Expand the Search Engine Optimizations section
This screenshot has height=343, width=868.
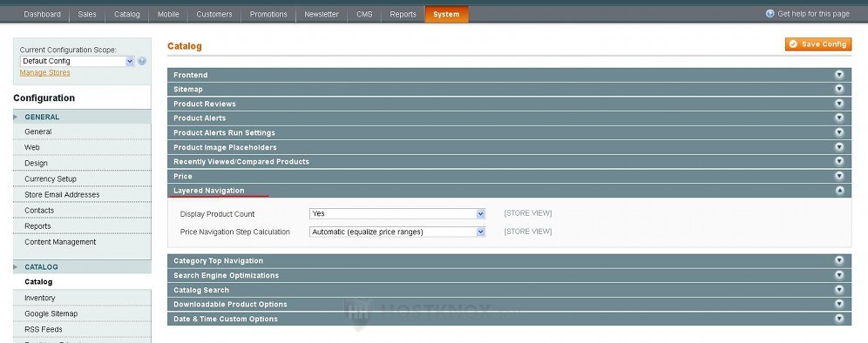[x=509, y=275]
